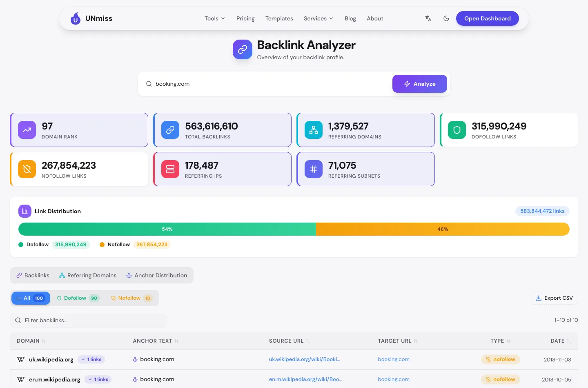Click the 267,854,223 nofollow count badge
This screenshot has width=588, height=388.
[x=152, y=245]
